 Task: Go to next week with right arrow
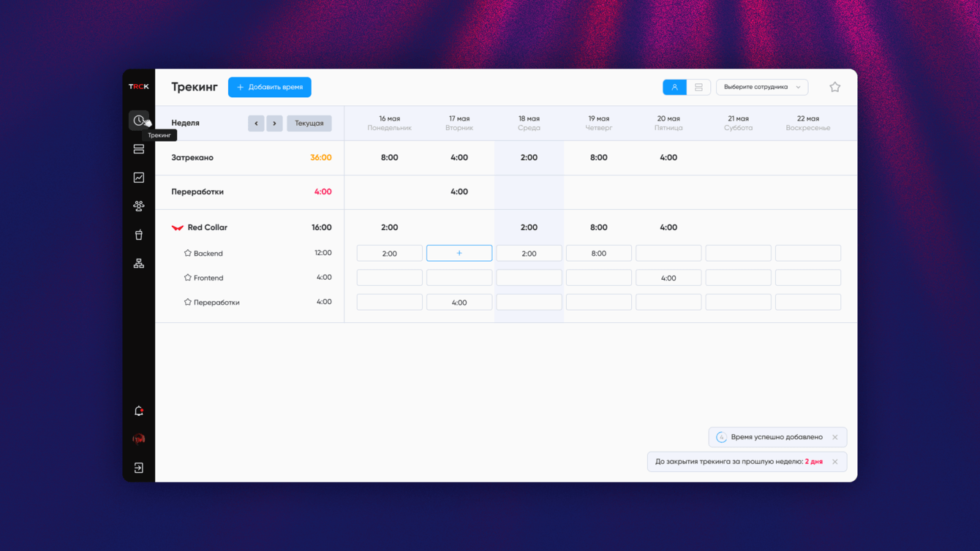274,123
